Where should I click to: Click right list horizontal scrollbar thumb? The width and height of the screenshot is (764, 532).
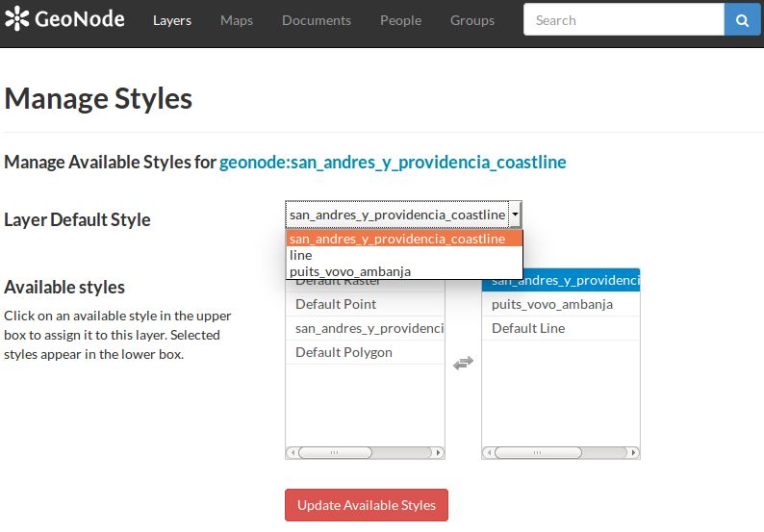pos(538,452)
